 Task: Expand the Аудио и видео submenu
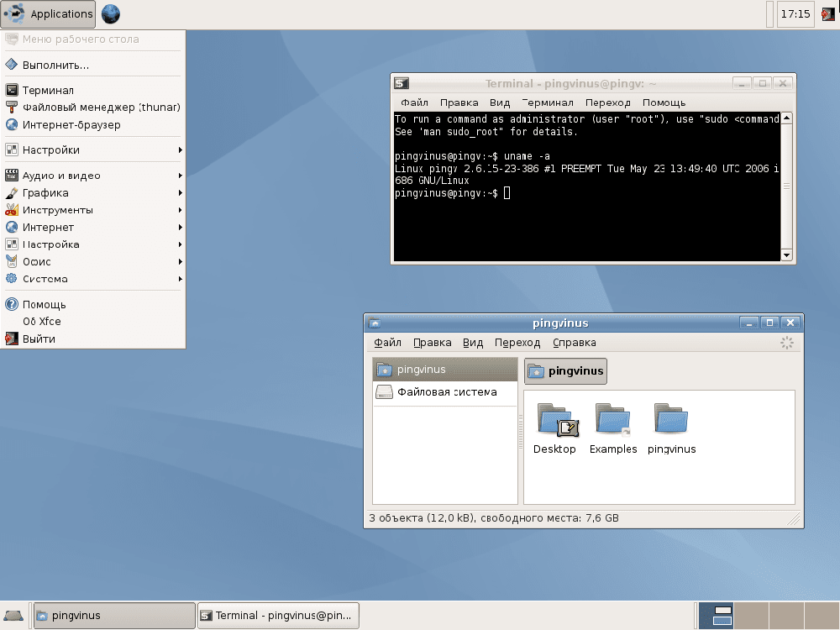[93, 176]
